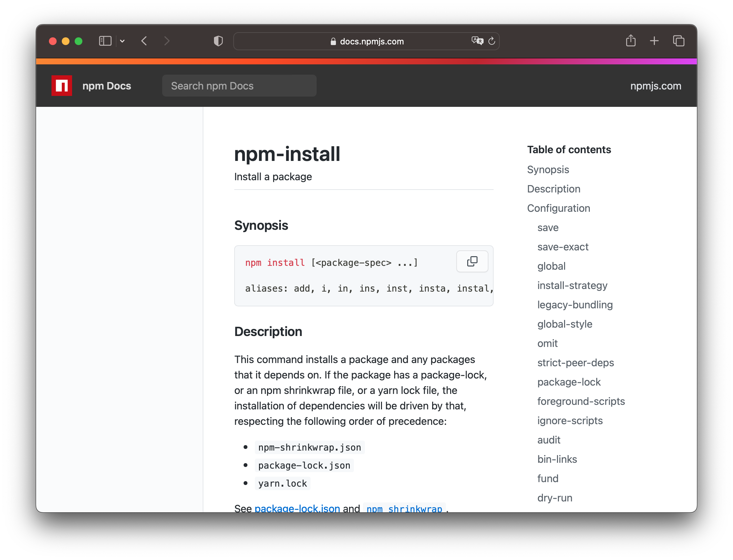Expand the sidebar chevron dropdown
The width and height of the screenshot is (733, 560).
coord(122,41)
